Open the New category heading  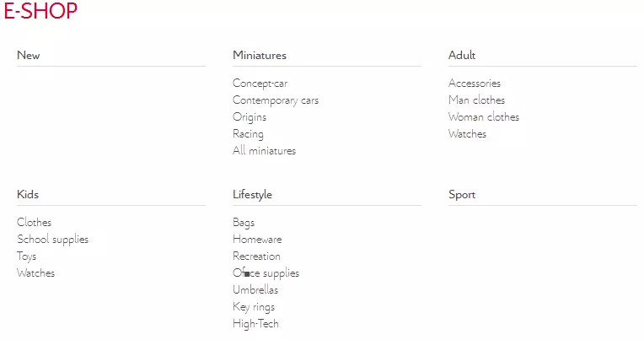point(29,56)
